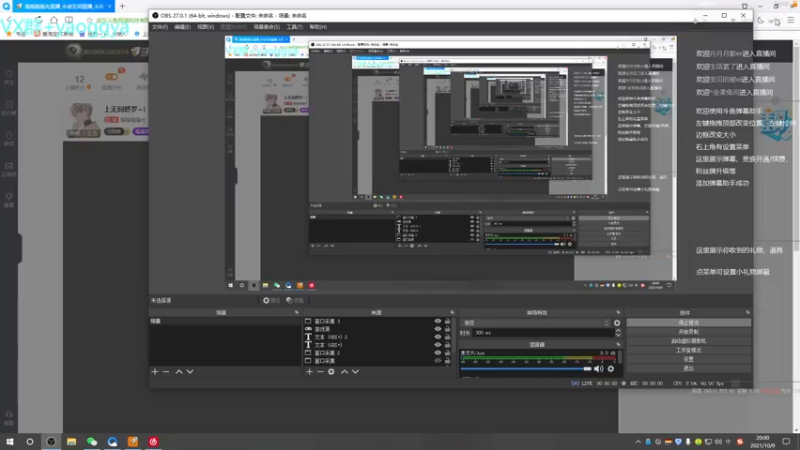The image size is (800, 450).
Task: Pop out the 转场特效 transitions dock
Action: (618, 312)
